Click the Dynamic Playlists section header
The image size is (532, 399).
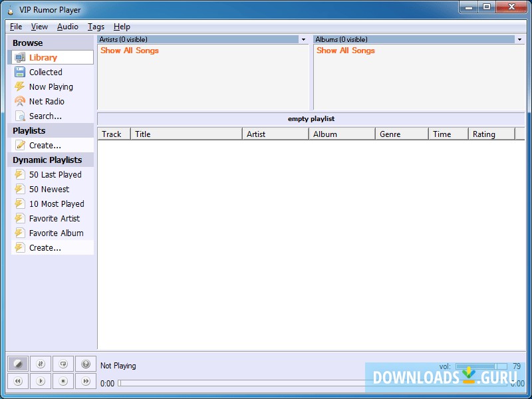click(51, 160)
